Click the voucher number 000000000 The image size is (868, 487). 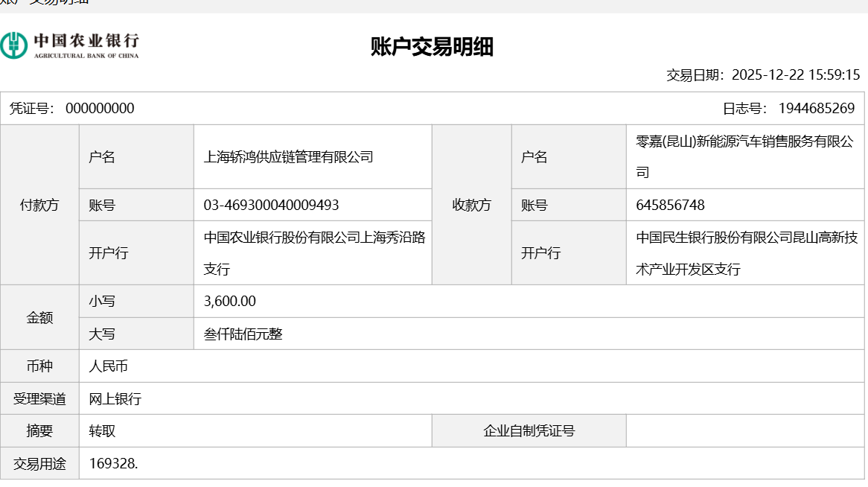coord(100,109)
